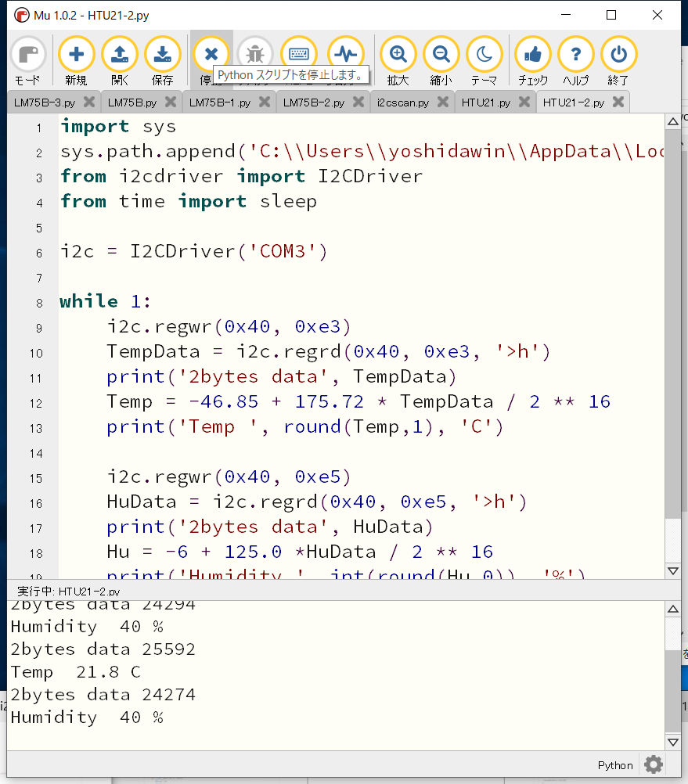
Task: Click the output panel scrollbar thumb
Action: [673, 691]
